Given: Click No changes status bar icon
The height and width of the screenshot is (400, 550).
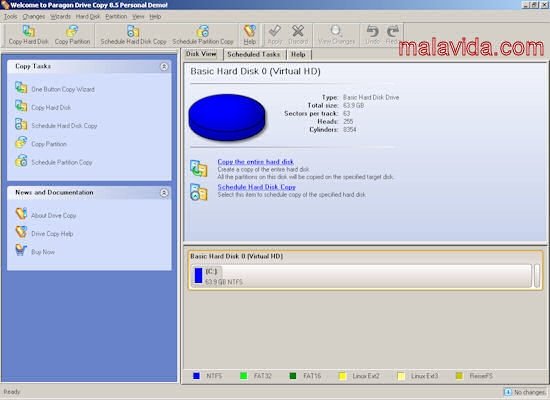Looking at the screenshot, I should click(x=508, y=392).
